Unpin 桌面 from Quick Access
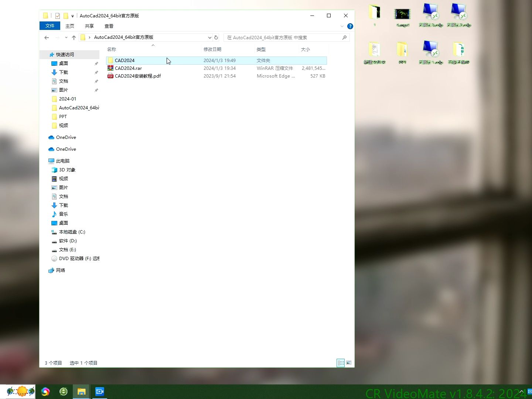Image resolution: width=532 pixels, height=399 pixels. [96, 63]
